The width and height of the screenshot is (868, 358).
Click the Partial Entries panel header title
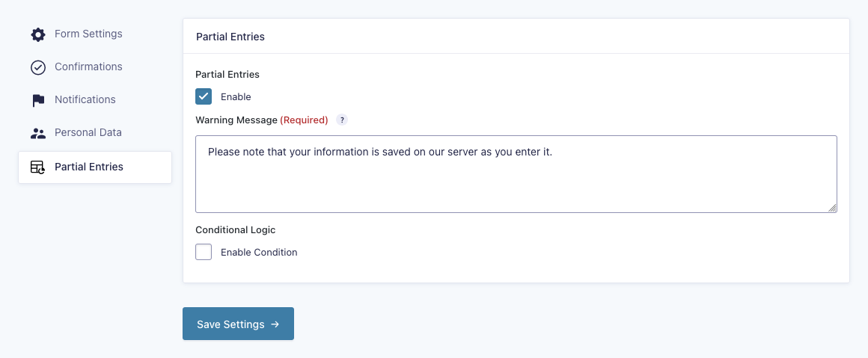[x=230, y=37]
